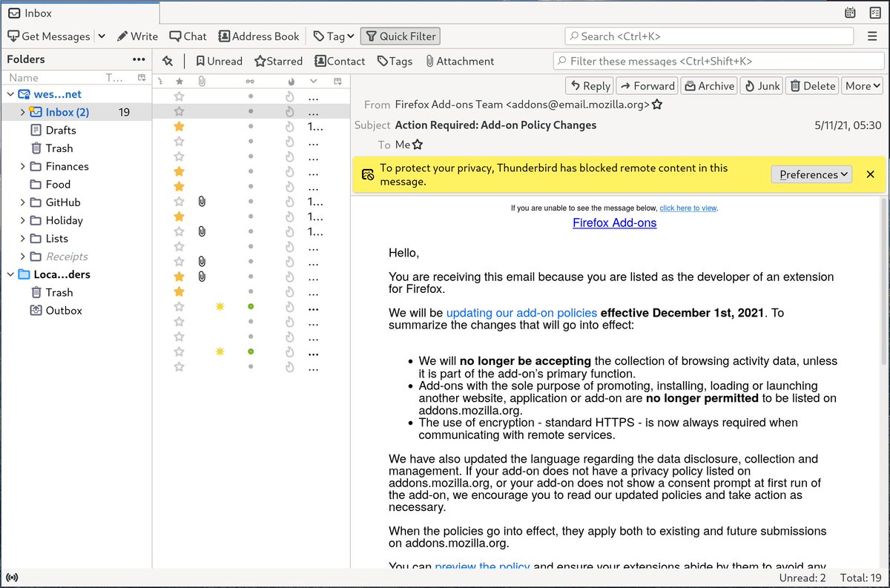The height and width of the screenshot is (588, 890).
Task: Sort messages by the attachment paperclip column
Action: tap(201, 82)
